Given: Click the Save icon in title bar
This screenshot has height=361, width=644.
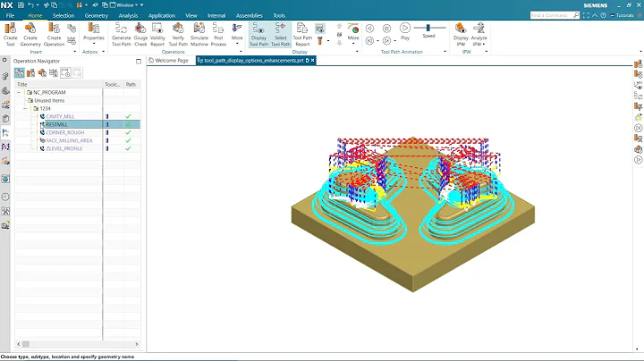Looking at the screenshot, I should click(x=21, y=5).
